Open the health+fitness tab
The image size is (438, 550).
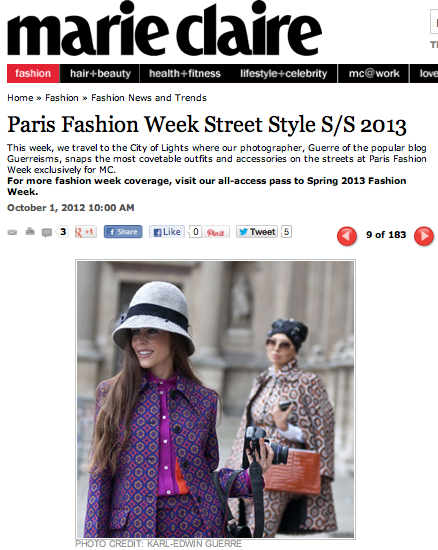185,73
